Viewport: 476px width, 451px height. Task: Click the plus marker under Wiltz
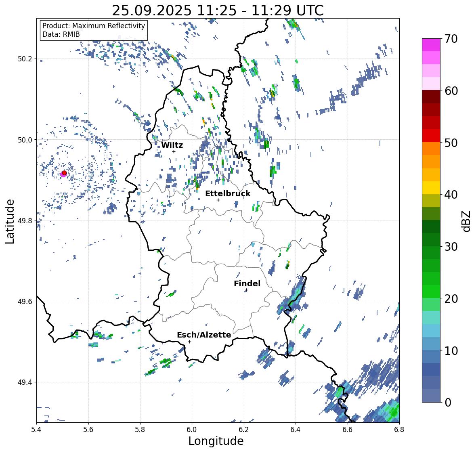point(174,151)
